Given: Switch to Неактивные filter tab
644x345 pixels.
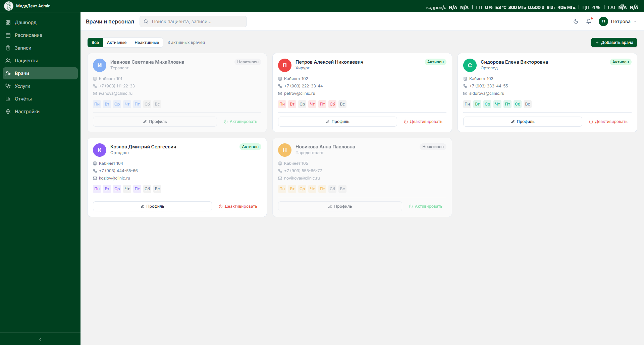Looking at the screenshot, I should 147,43.
